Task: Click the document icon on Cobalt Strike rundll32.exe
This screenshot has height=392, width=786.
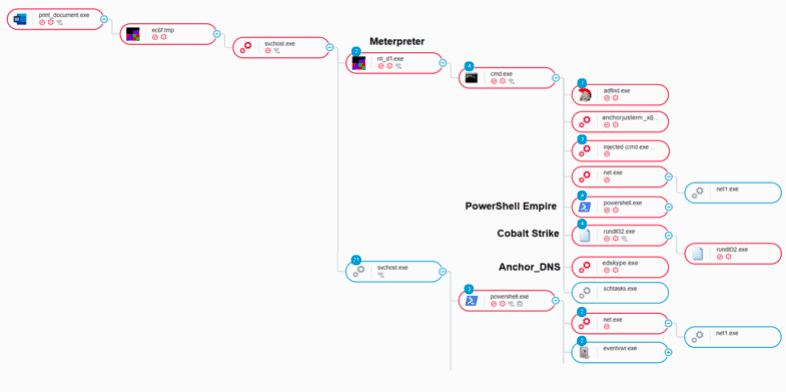Action: click(x=584, y=236)
